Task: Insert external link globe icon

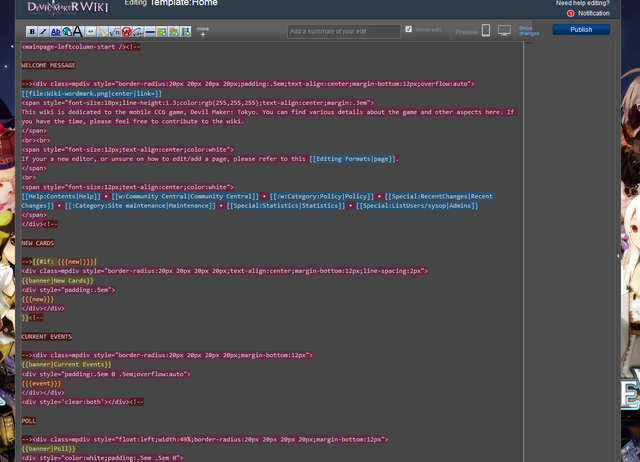Action: coord(67,31)
